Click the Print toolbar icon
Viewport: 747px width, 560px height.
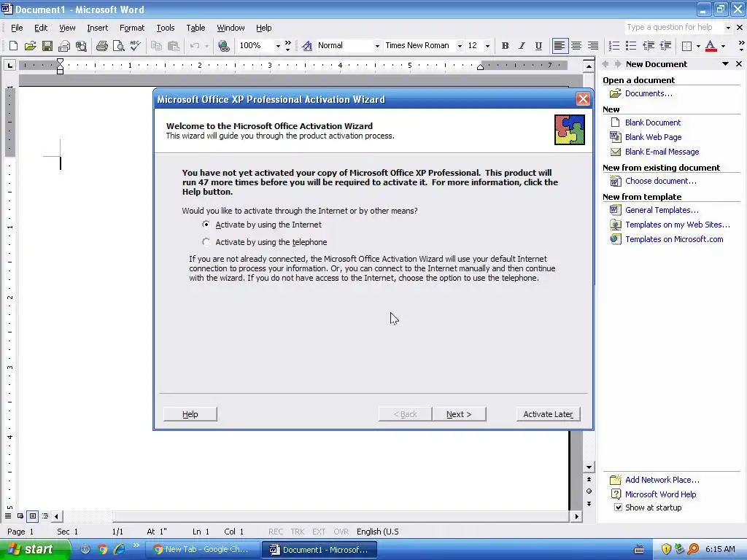[102, 46]
